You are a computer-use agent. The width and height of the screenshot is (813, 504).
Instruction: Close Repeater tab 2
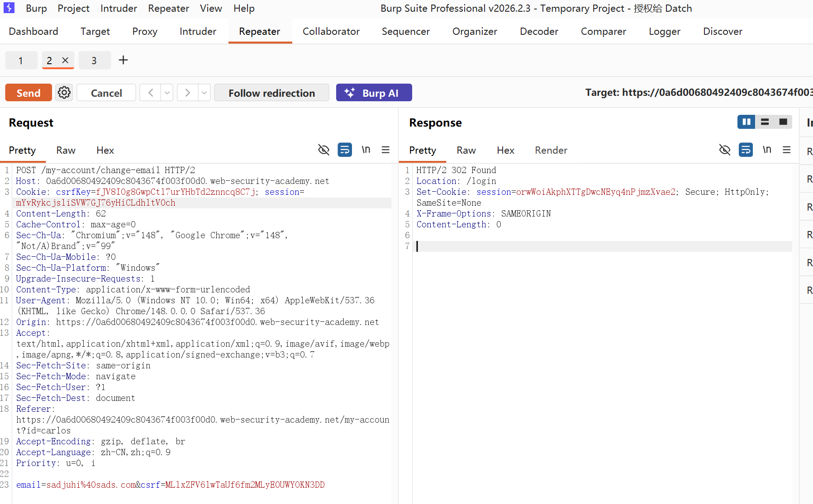click(65, 60)
